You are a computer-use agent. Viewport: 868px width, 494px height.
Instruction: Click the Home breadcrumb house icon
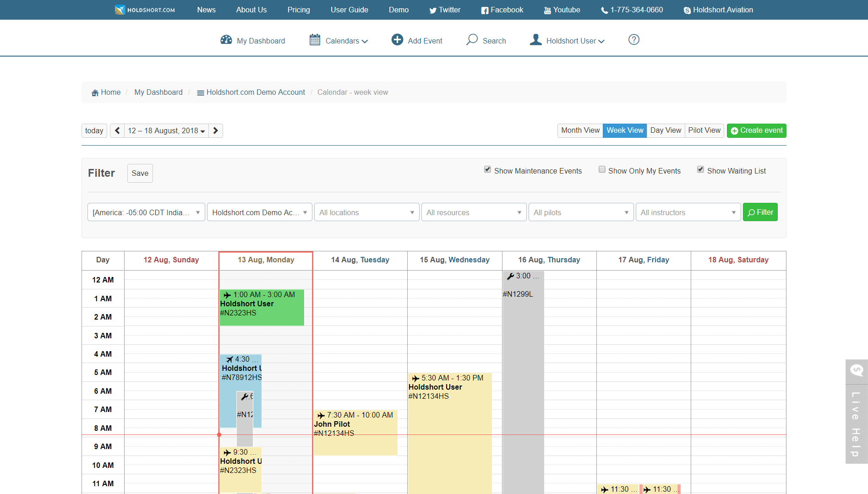click(x=95, y=92)
